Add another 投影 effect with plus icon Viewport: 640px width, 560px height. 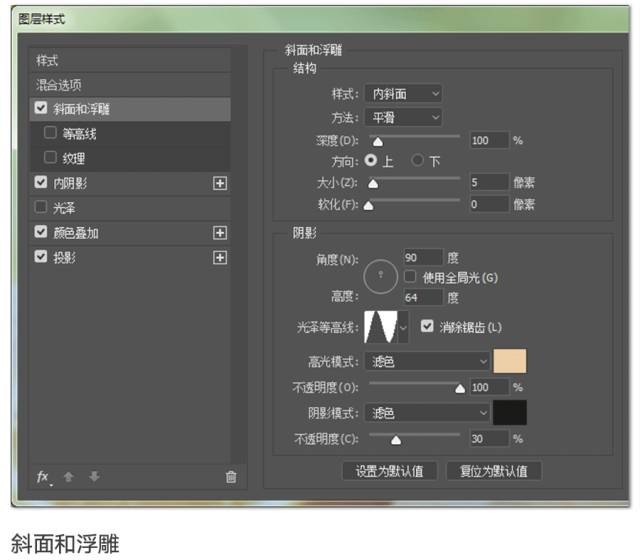pyautogui.click(x=220, y=258)
